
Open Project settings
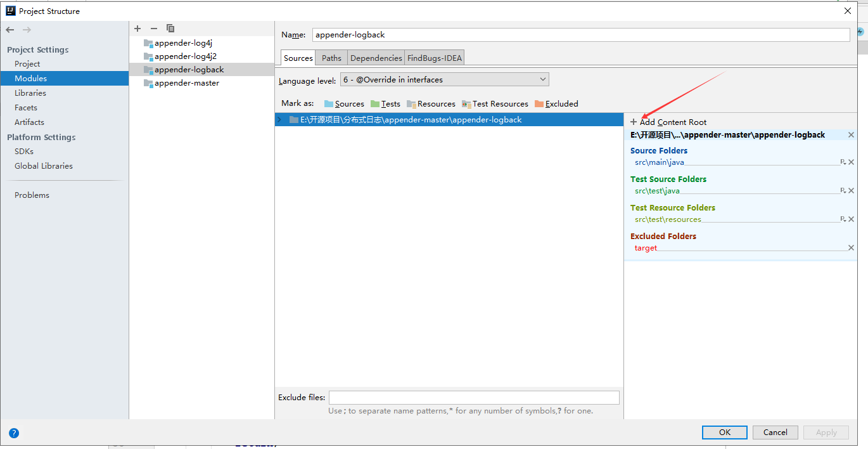[27, 64]
